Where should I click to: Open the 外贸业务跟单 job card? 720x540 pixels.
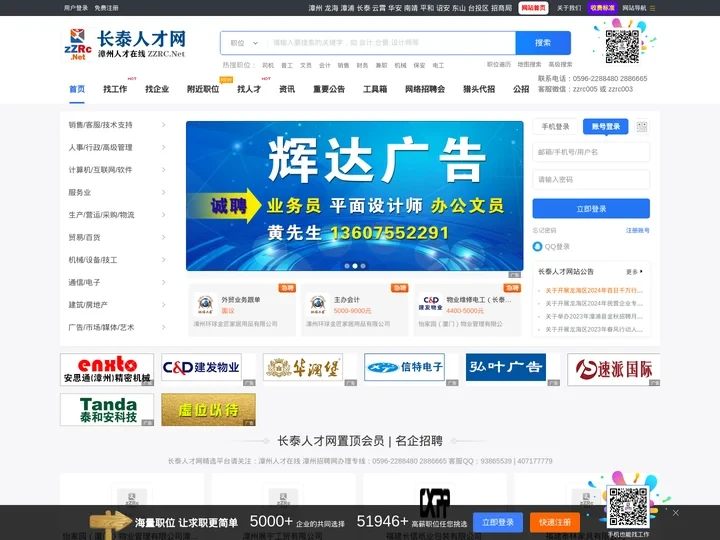pos(242,310)
